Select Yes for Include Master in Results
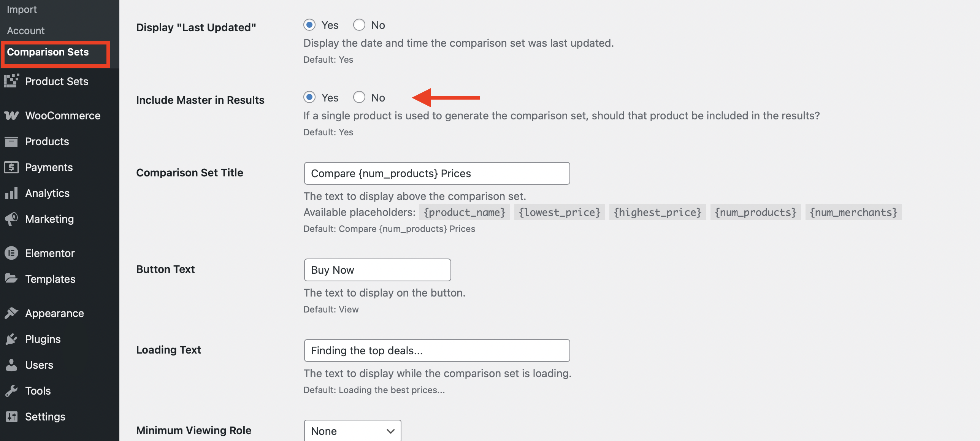 point(309,97)
